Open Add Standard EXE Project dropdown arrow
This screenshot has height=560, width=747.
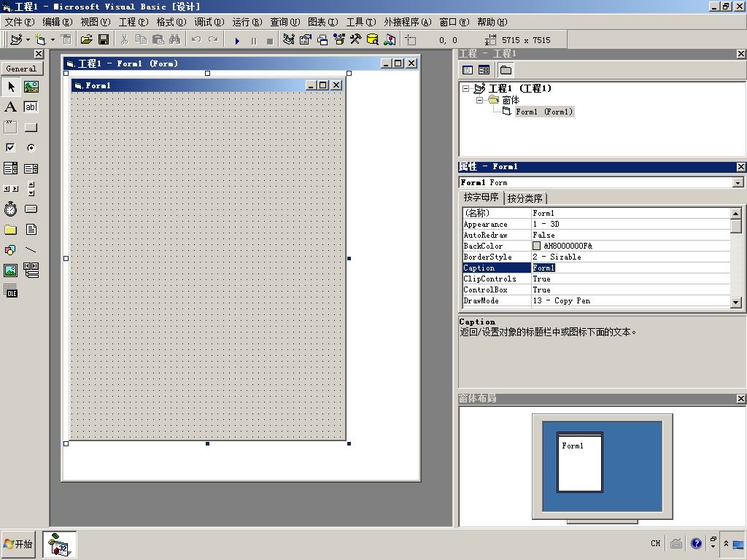click(x=28, y=40)
